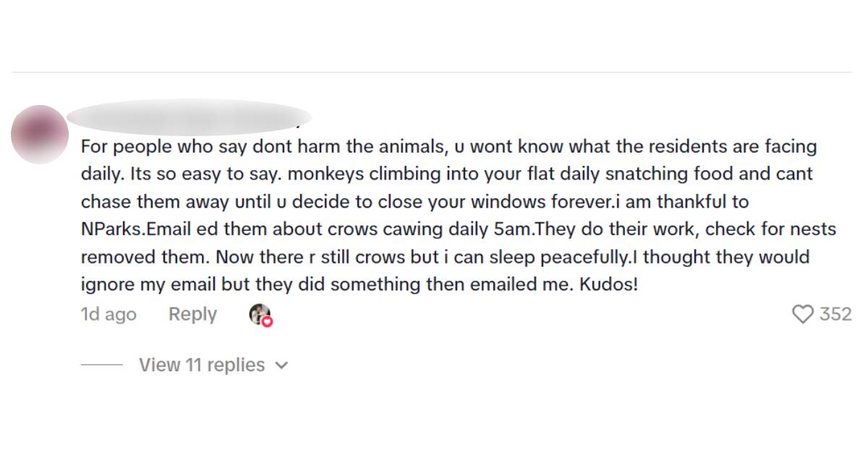This screenshot has height=456, width=868.
Task: Click the horizontal divider above the comment
Action: pos(433,72)
